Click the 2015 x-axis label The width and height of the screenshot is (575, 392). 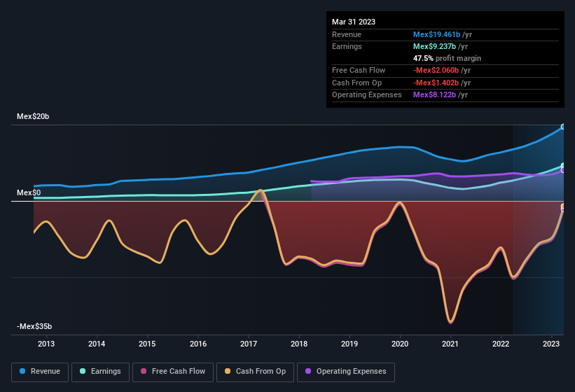[147, 344]
